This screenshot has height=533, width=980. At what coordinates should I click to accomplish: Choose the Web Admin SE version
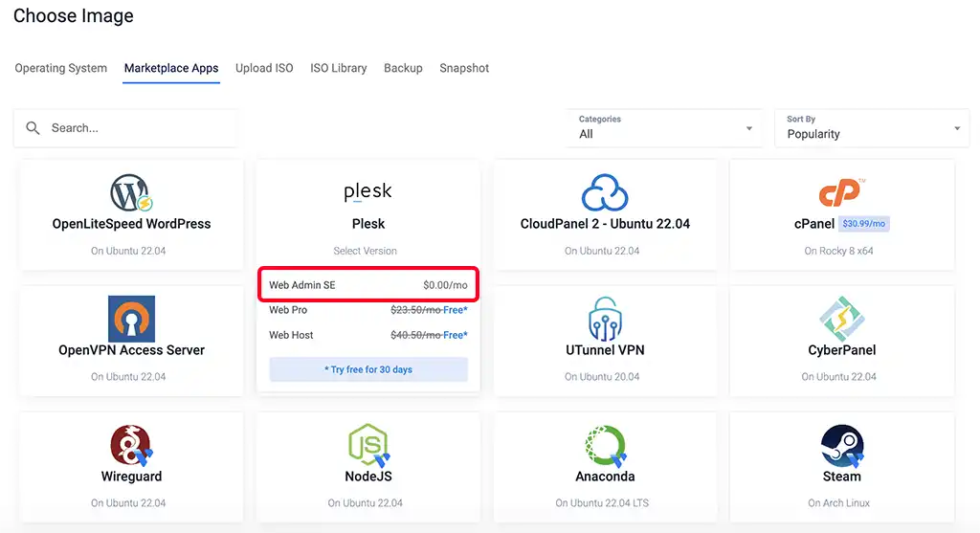368,285
